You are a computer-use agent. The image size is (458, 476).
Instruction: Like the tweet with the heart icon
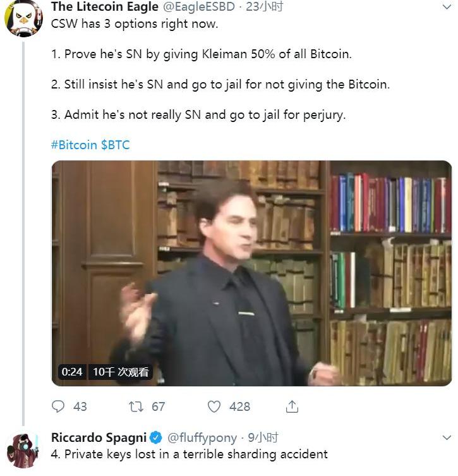[x=214, y=406]
